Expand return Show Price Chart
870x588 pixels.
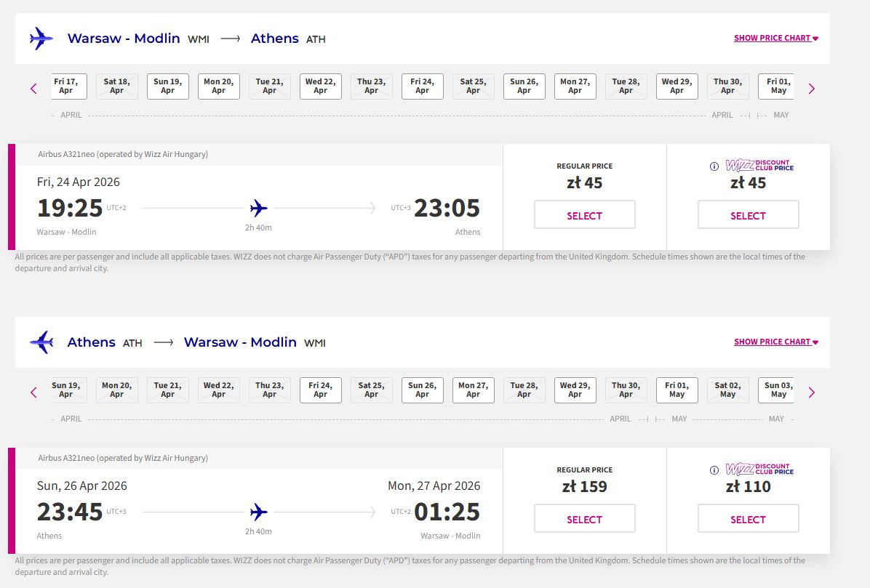tap(775, 342)
